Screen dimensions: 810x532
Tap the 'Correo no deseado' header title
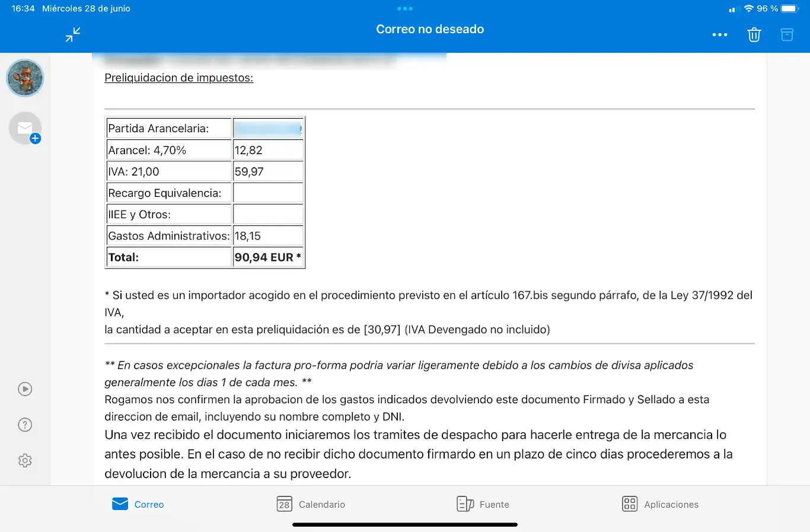click(430, 29)
